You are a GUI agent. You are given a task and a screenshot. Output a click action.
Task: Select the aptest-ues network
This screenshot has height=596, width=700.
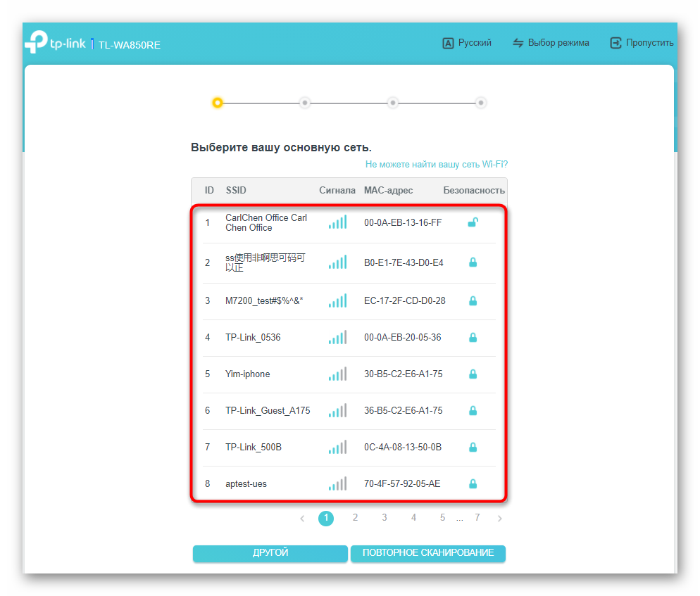[349, 483]
